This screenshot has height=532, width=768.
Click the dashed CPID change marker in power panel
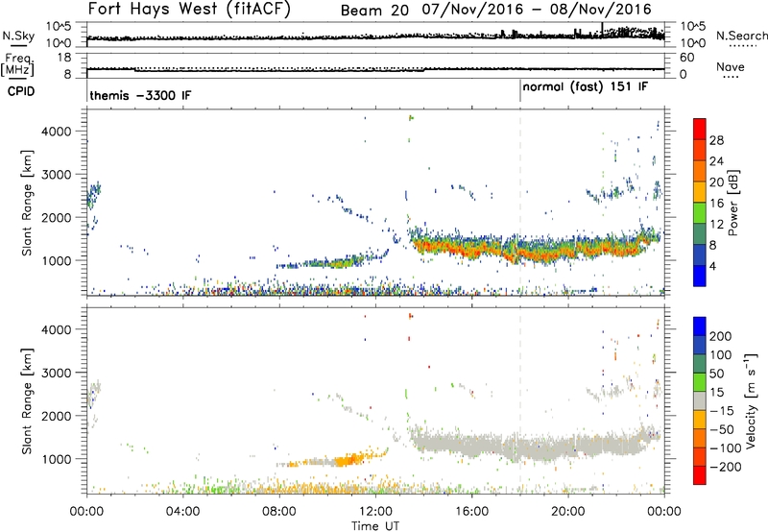[520, 203]
